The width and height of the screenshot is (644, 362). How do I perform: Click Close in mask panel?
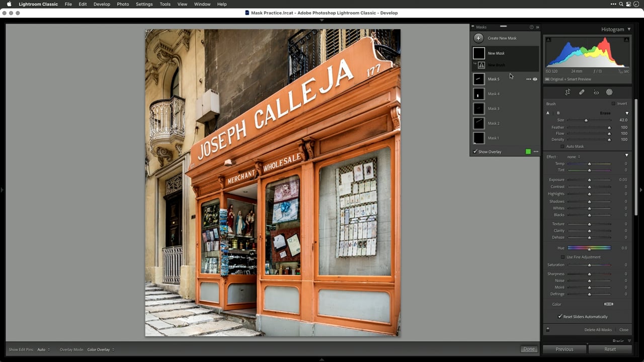(624, 330)
